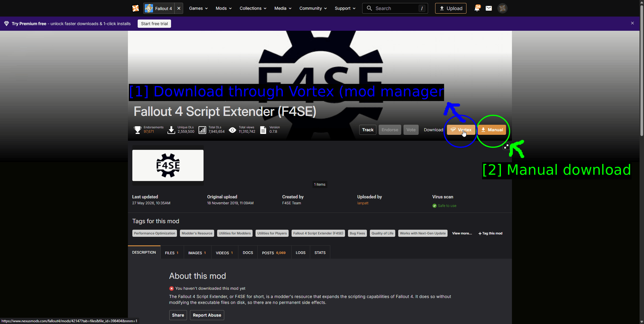Screen dimensions: 644x324
Task: Open the Stats tab
Action: [x=320, y=253]
